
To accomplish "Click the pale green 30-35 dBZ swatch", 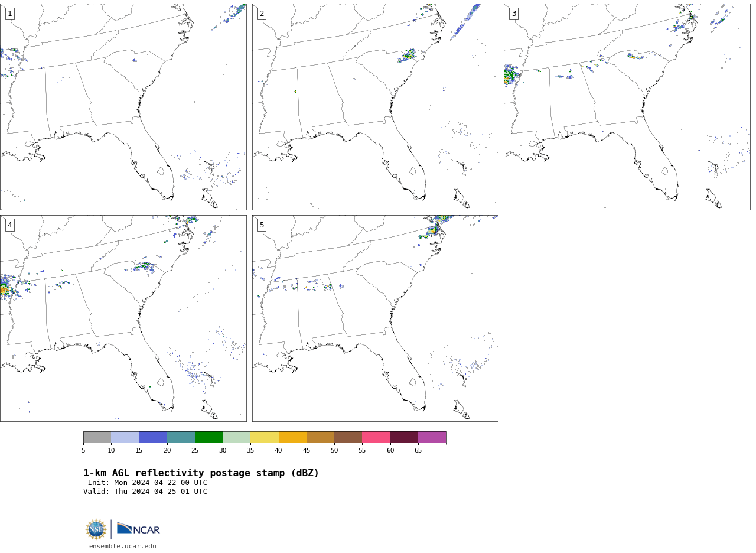I will click(236, 437).
